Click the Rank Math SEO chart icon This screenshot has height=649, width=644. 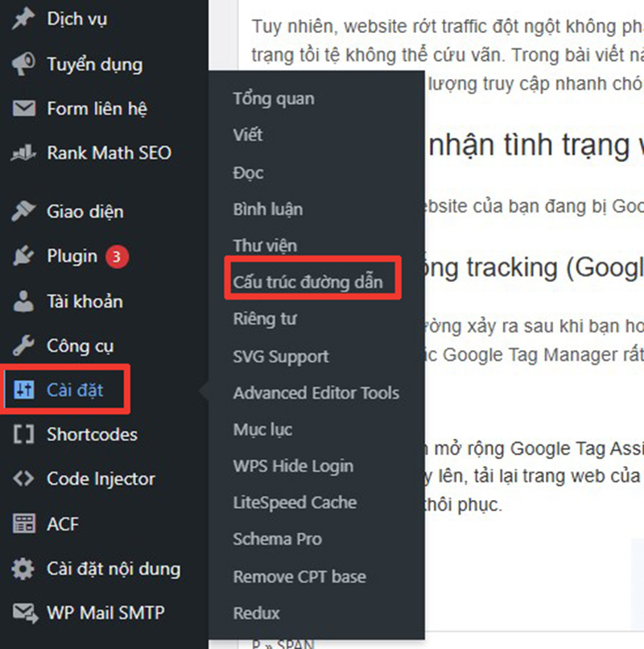point(23,153)
